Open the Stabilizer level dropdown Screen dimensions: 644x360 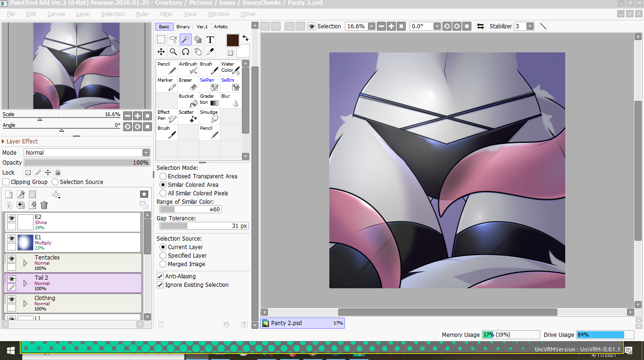530,26
